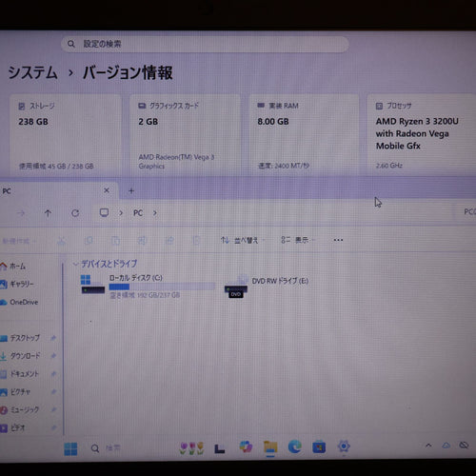Click the search magnifier icon in Settings
The image size is (476, 476).
[71, 44]
